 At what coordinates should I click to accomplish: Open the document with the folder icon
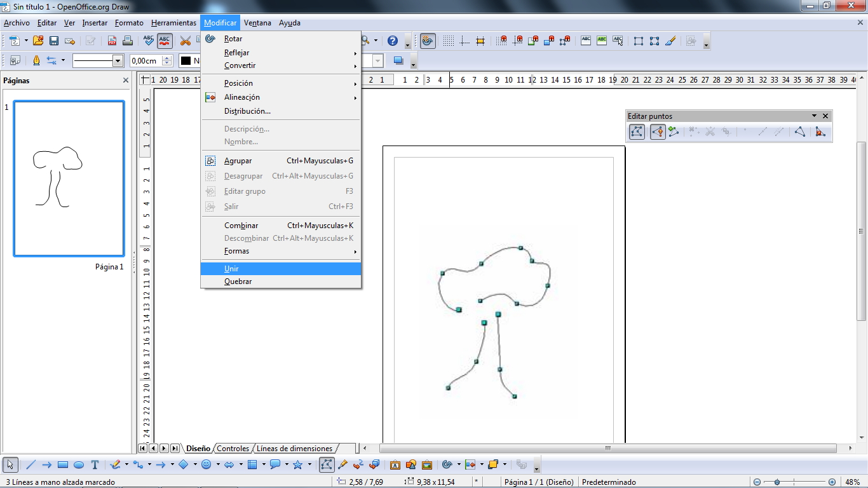click(x=38, y=41)
